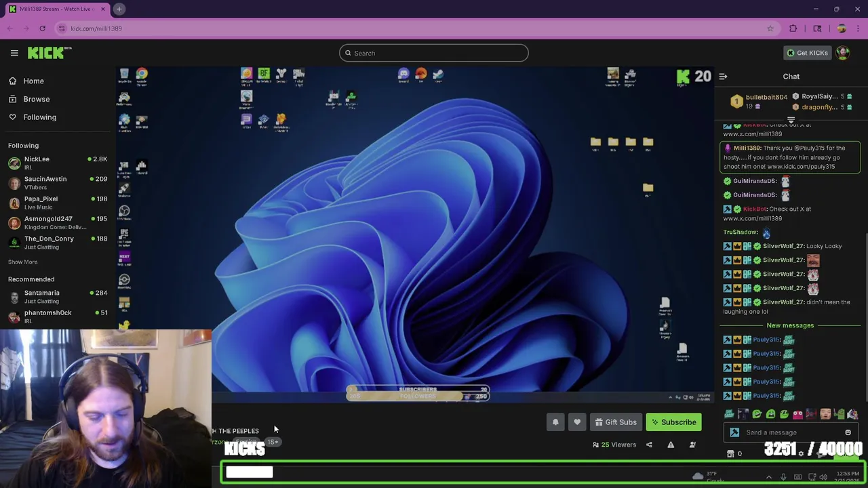868x488 pixels.
Task: Click the RoyalSaiy... leaderboard entry
Action: [822, 96]
